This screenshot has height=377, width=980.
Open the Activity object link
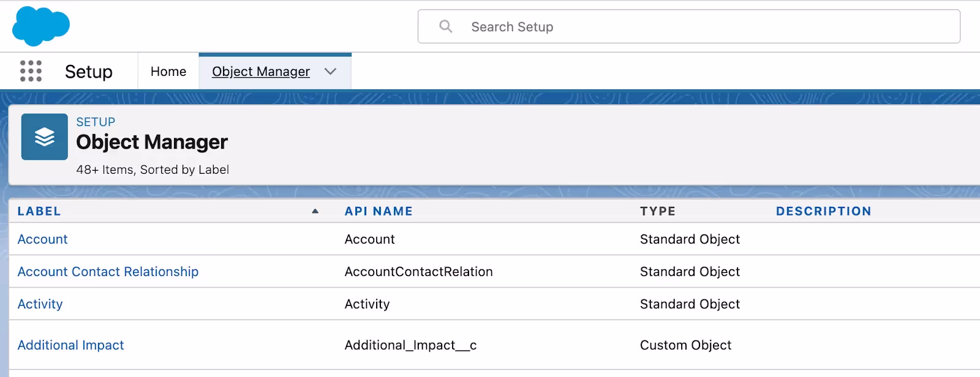pyautogui.click(x=40, y=304)
